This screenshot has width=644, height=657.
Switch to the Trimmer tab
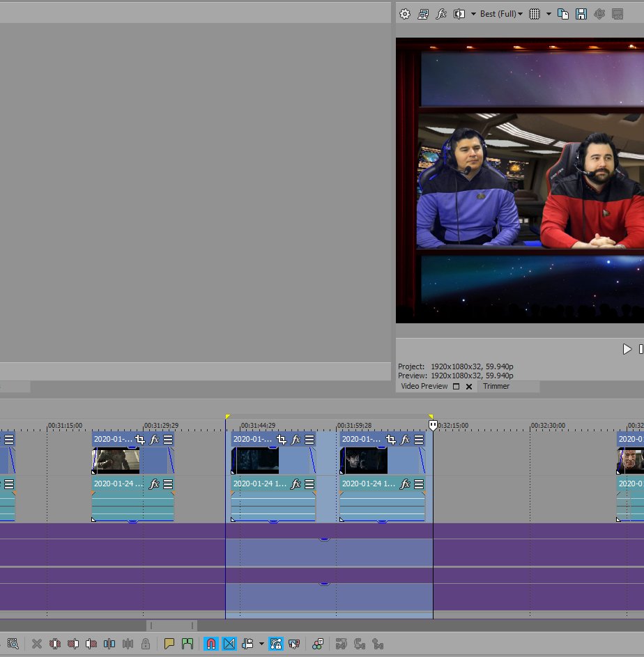tap(496, 386)
